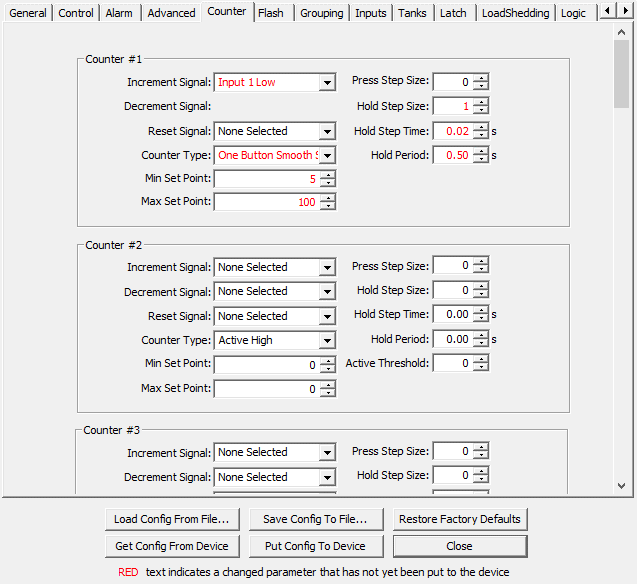Expand Counter #1 Counter Type dropdown
This screenshot has width=637, height=584.
pyautogui.click(x=327, y=156)
